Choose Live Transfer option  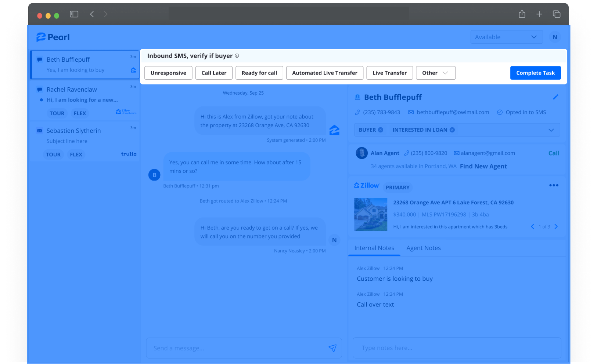tap(390, 73)
